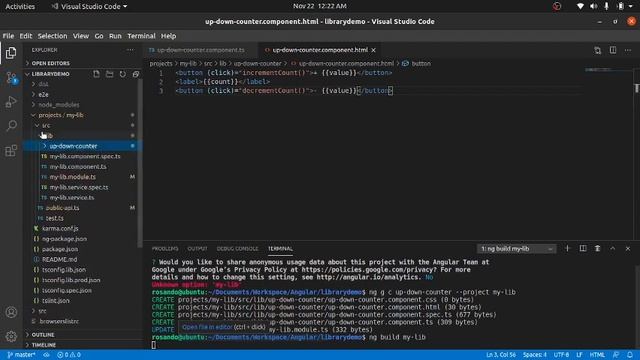Maximize the terminal panel size

[613, 249]
